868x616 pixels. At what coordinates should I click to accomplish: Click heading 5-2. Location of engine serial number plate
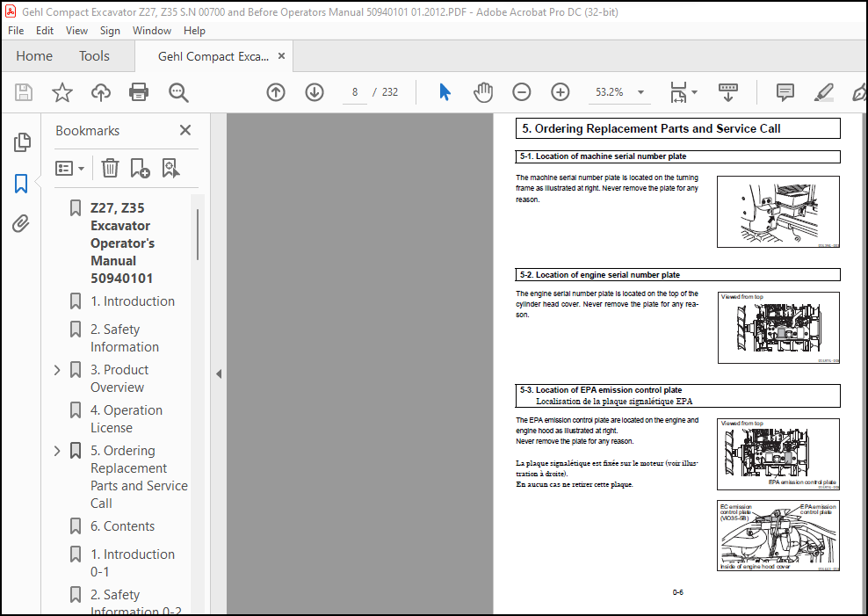coord(599,275)
